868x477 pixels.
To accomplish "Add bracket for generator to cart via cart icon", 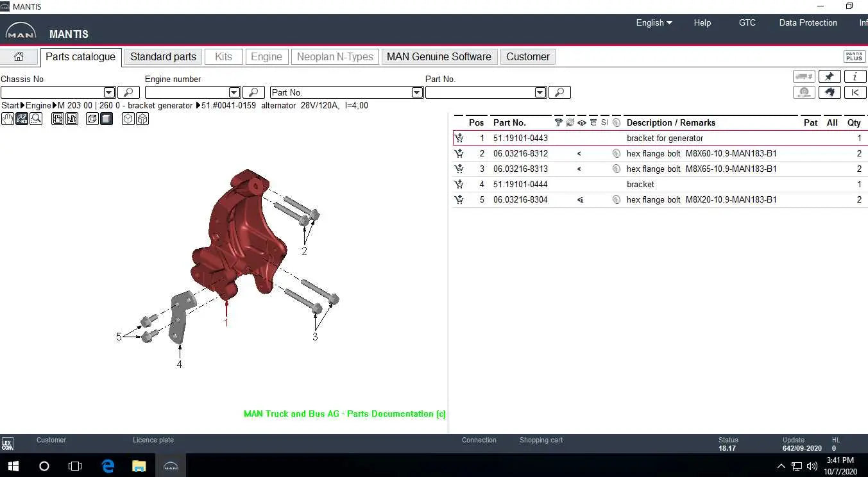I will click(459, 138).
